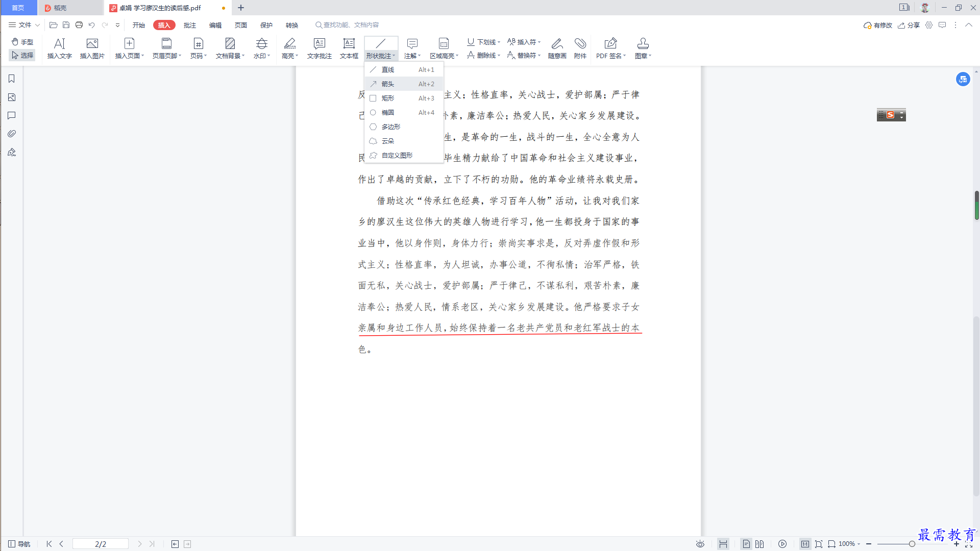Open the PDF Signature (PDF签名) tool
This screenshot has height=551, width=980.
611,48
